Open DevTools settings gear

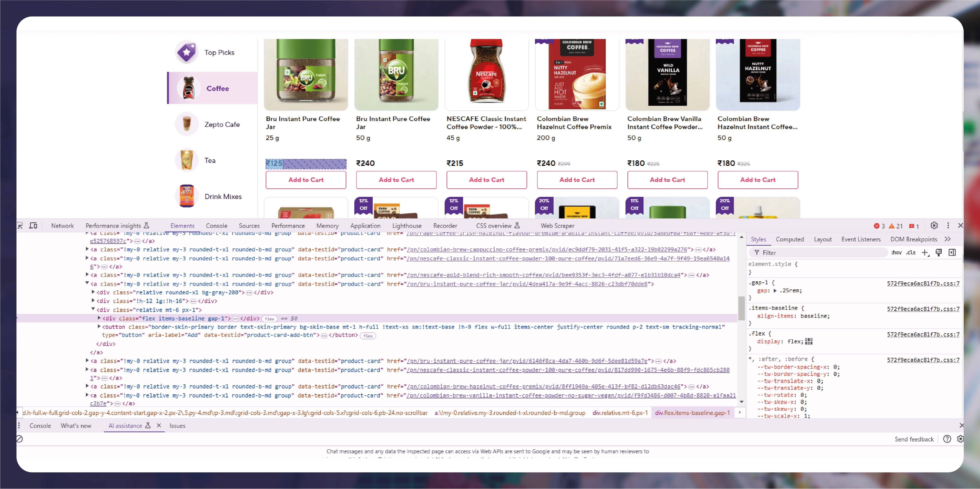click(x=934, y=226)
